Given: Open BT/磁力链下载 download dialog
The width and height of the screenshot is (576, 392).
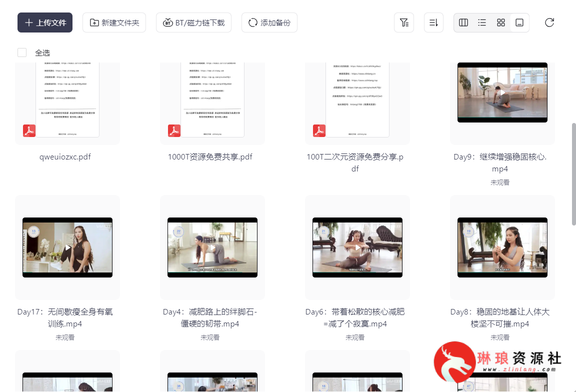Looking at the screenshot, I should pyautogui.click(x=193, y=22).
